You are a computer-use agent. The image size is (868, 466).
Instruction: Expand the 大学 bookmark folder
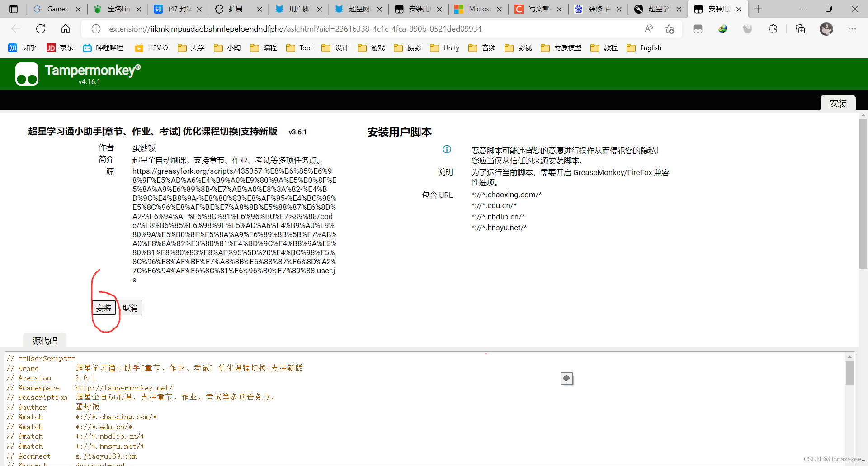191,48
